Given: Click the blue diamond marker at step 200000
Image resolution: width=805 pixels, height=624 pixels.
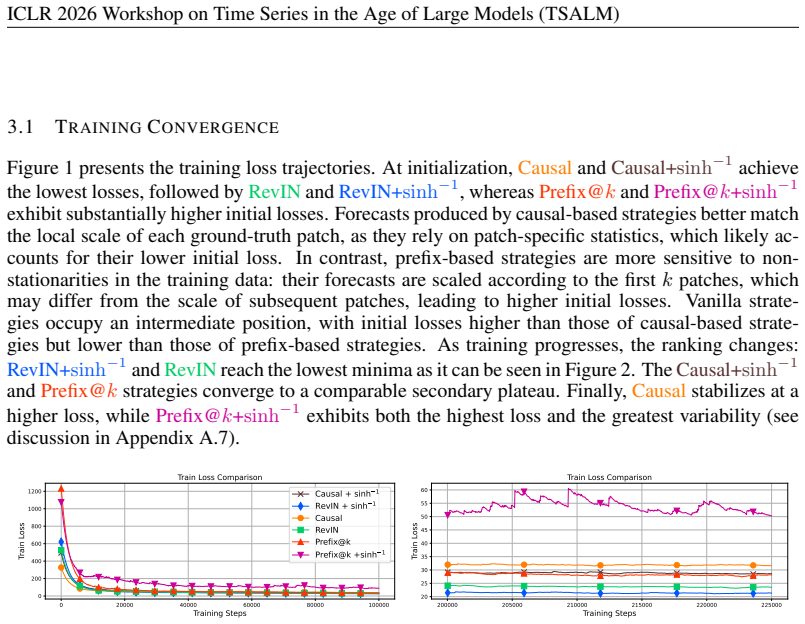Looking at the screenshot, I should [x=447, y=593].
